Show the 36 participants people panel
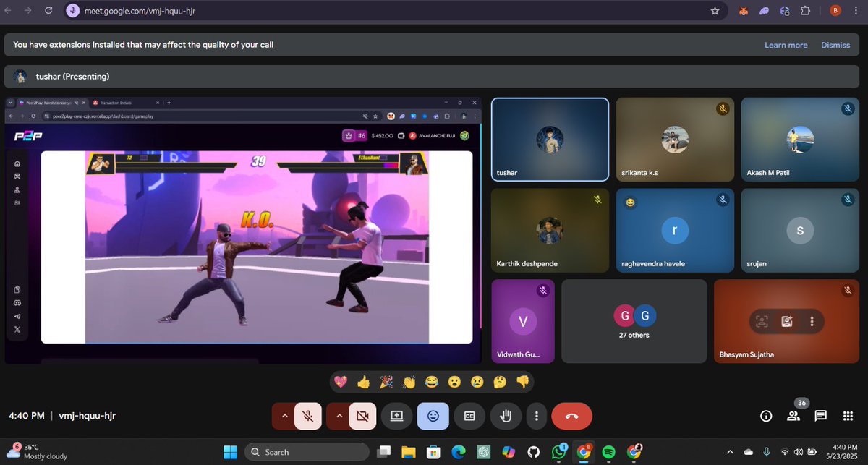 (793, 416)
